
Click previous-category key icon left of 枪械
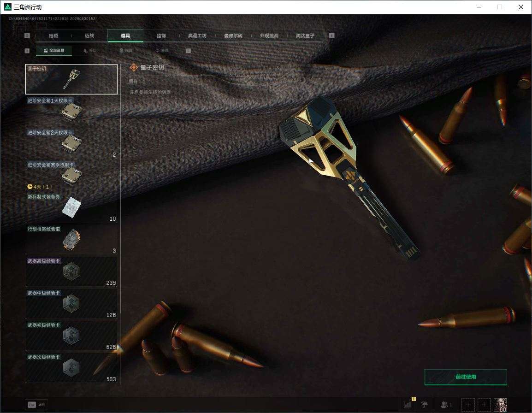tap(27, 35)
